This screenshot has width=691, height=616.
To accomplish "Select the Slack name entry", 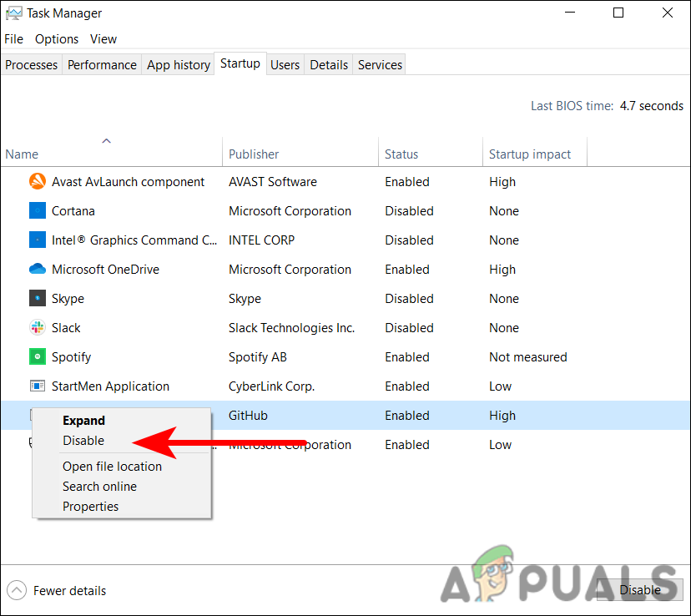I will [x=66, y=328].
